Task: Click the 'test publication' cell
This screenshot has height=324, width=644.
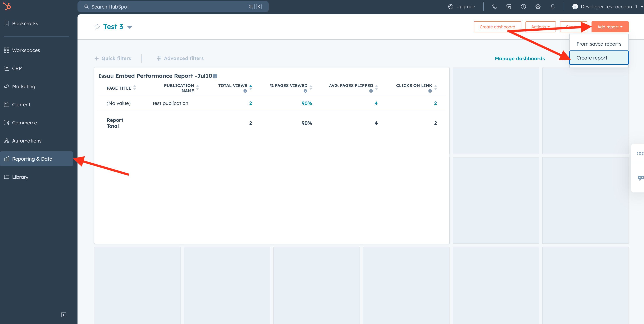Action: tap(170, 103)
